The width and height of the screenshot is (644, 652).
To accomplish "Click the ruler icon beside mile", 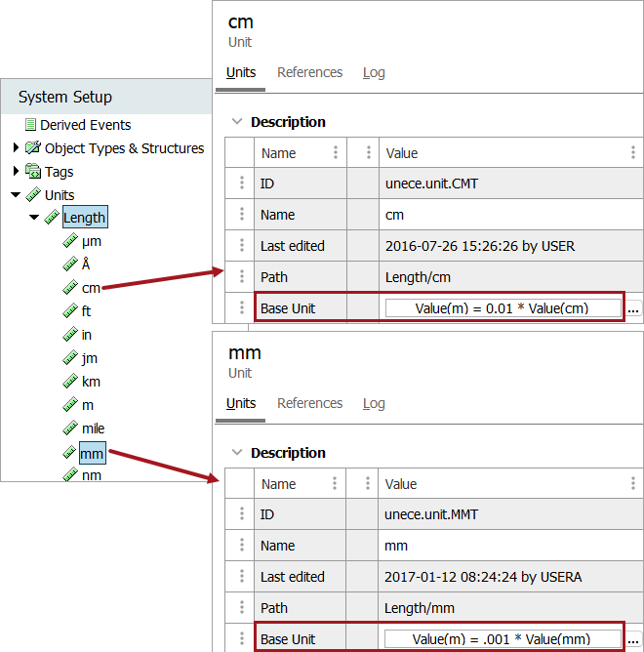I will 70,428.
